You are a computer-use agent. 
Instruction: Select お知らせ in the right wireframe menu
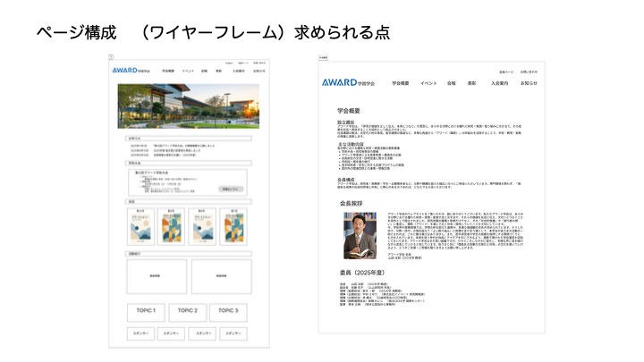tap(529, 83)
